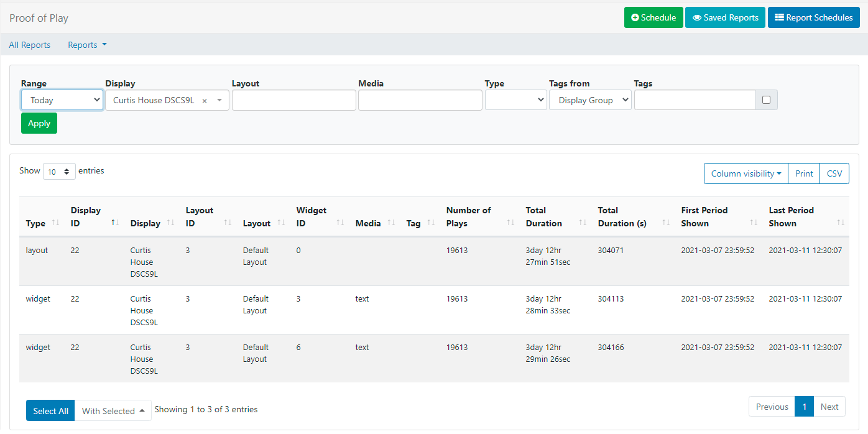Viewport: 868px width, 434px height.
Task: Open the Reports menu
Action: (87, 45)
